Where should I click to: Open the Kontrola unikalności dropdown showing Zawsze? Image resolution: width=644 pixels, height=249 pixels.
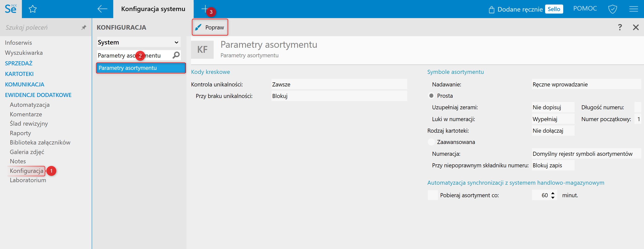tap(339, 84)
